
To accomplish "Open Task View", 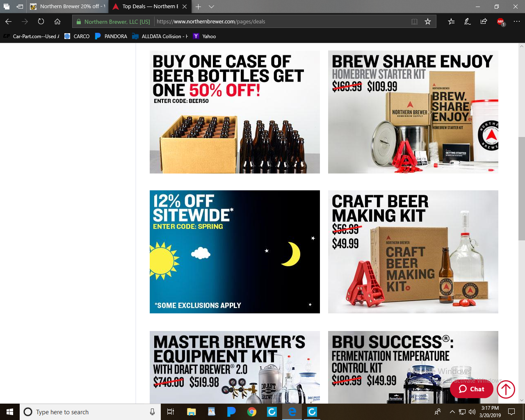I will (171, 412).
